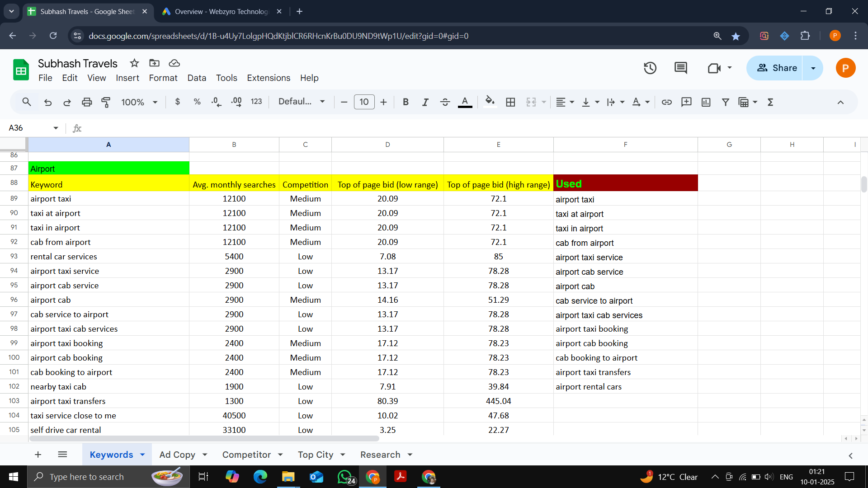This screenshot has height=488, width=868.
Task: Open the Extensions menu
Action: pyautogui.click(x=269, y=78)
